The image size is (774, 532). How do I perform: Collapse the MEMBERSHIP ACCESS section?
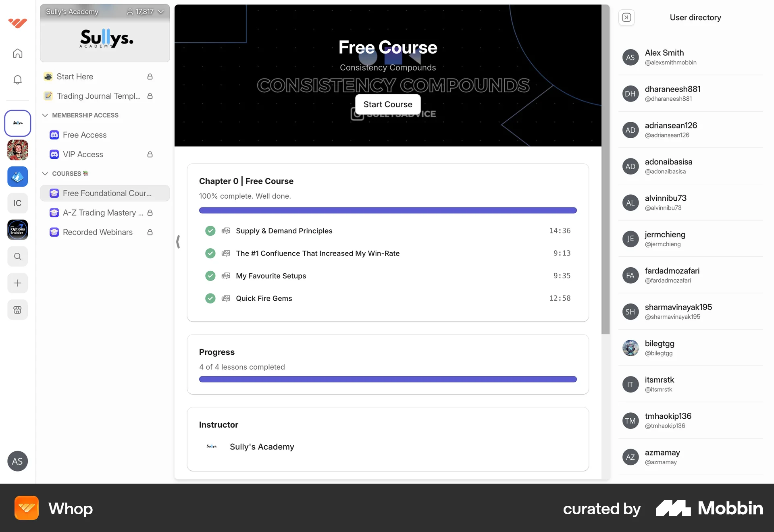click(x=45, y=115)
